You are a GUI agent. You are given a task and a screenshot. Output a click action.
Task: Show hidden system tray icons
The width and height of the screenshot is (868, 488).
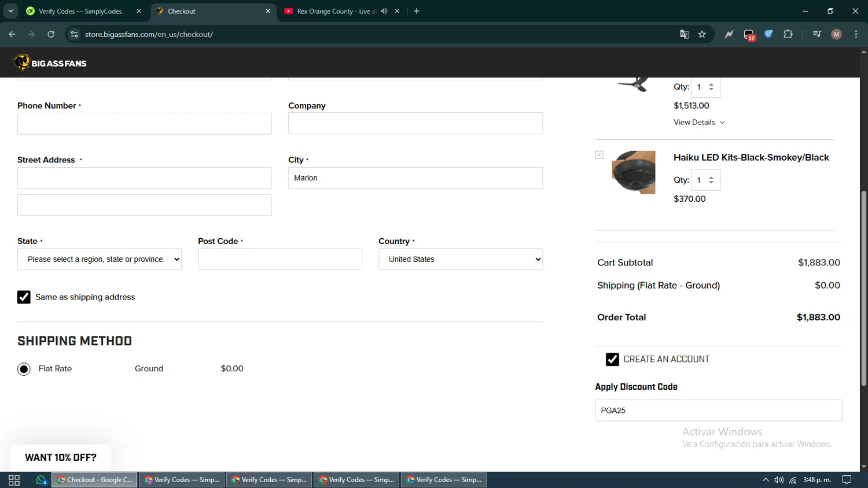765,480
